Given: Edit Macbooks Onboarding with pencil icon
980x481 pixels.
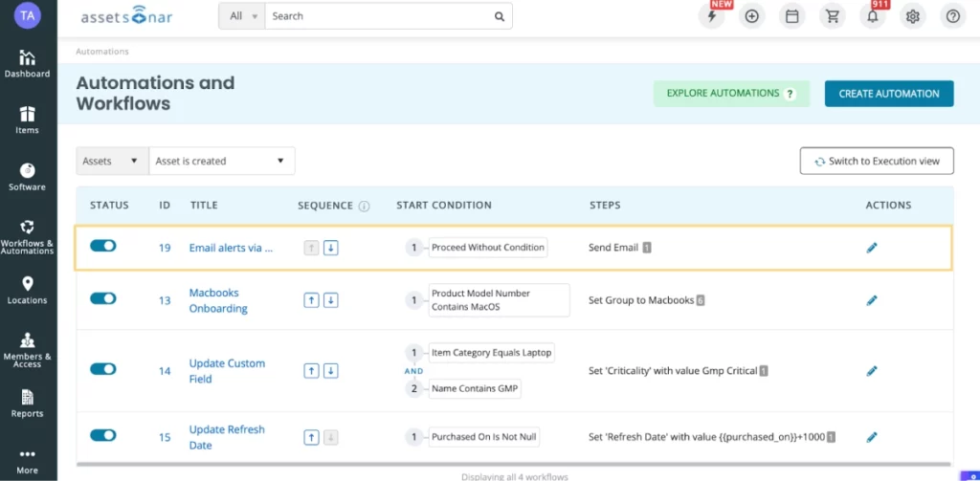Looking at the screenshot, I should [x=872, y=300].
